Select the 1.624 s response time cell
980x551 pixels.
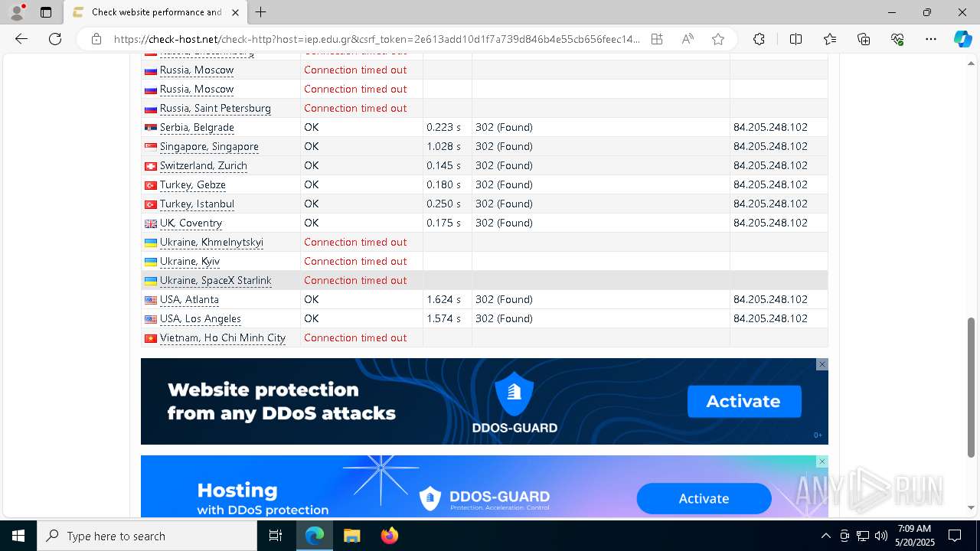[447, 299]
